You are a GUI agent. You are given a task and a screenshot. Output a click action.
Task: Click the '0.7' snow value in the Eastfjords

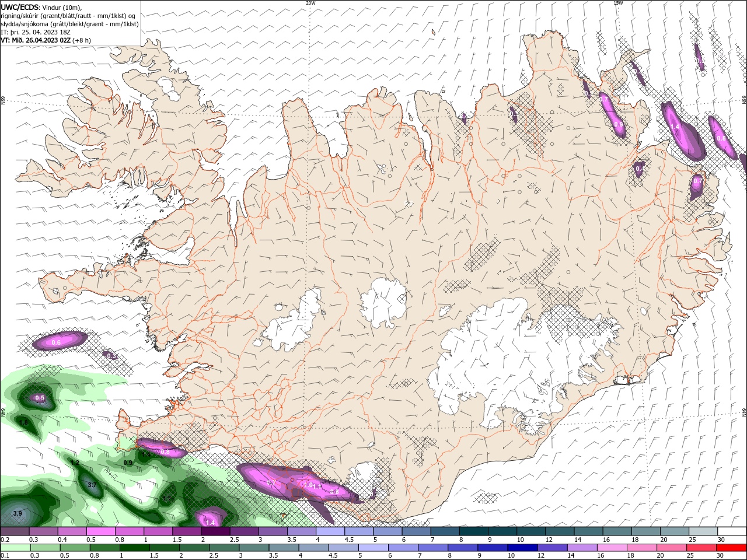tap(697, 181)
